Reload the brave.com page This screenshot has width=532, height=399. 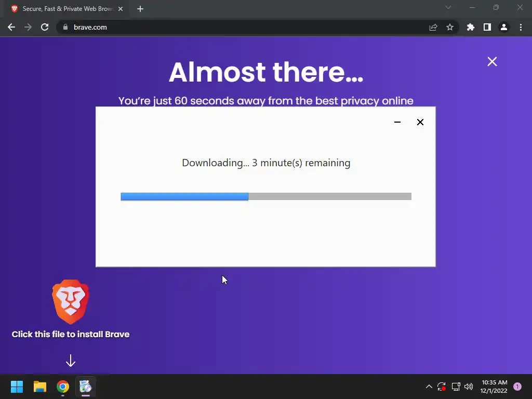point(45,27)
